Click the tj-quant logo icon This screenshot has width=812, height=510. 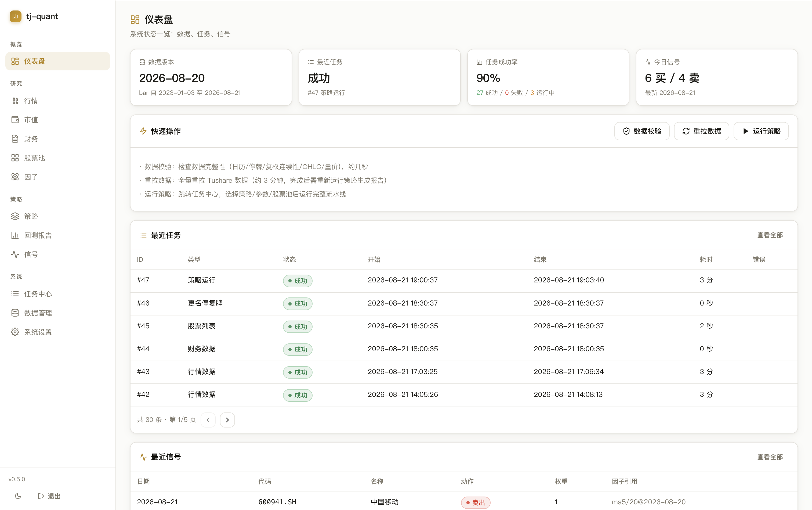16,16
